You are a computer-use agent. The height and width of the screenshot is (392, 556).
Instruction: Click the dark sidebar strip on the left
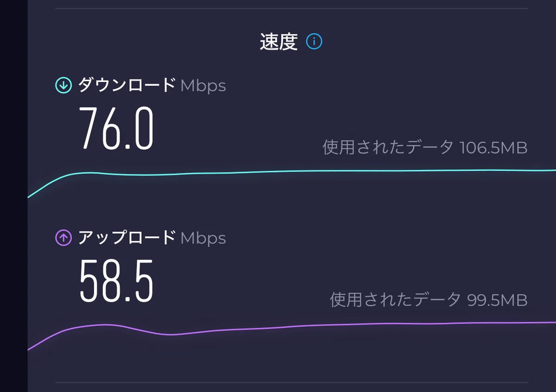13,196
